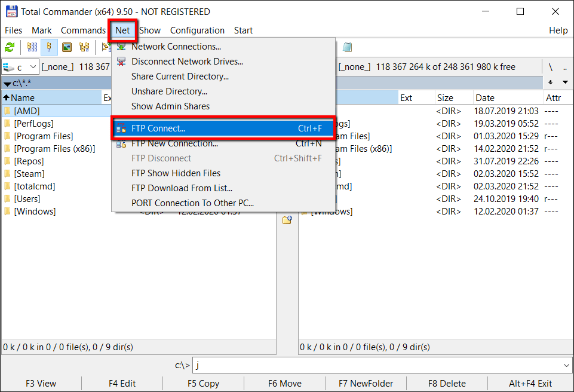The height and width of the screenshot is (392, 574).
Task: Click the Alt+F4 Exit button
Action: pyautogui.click(x=530, y=384)
